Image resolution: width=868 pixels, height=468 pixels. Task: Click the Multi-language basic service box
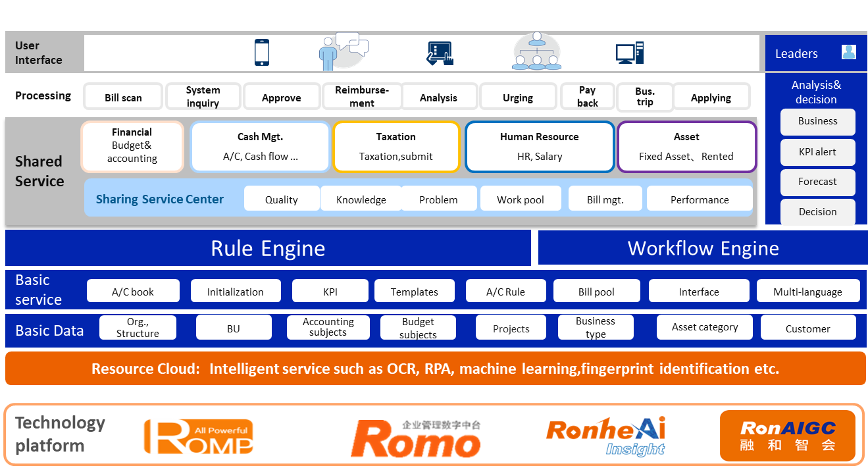[807, 292]
